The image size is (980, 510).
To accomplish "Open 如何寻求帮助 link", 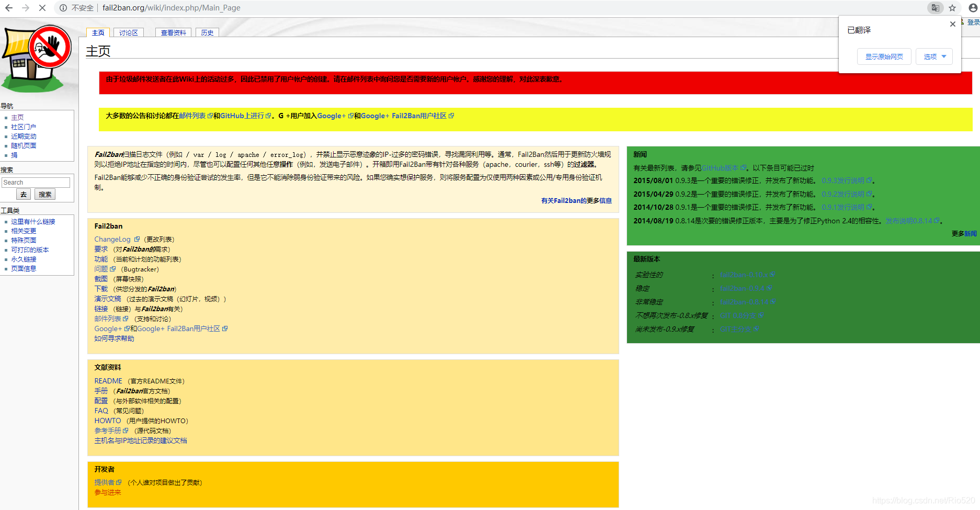I will coord(114,338).
